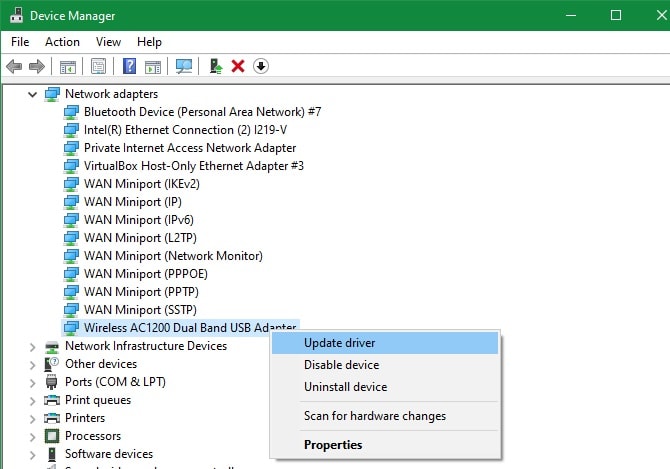Select Private Internet Access Network Adapter label

[x=190, y=148]
